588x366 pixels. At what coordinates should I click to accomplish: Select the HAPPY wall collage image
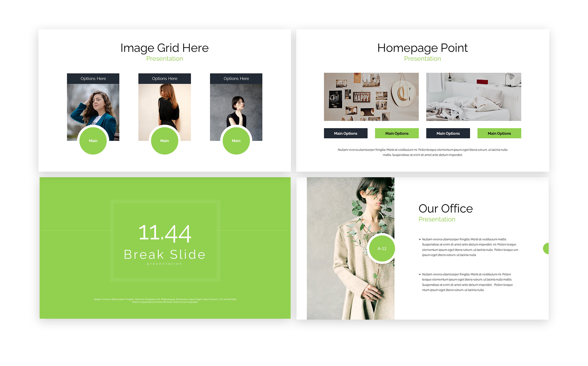click(371, 97)
